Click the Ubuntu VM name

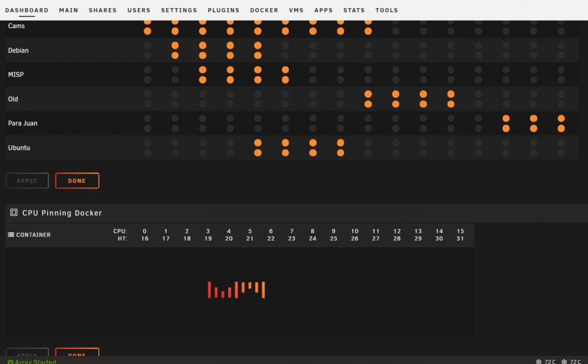point(19,148)
